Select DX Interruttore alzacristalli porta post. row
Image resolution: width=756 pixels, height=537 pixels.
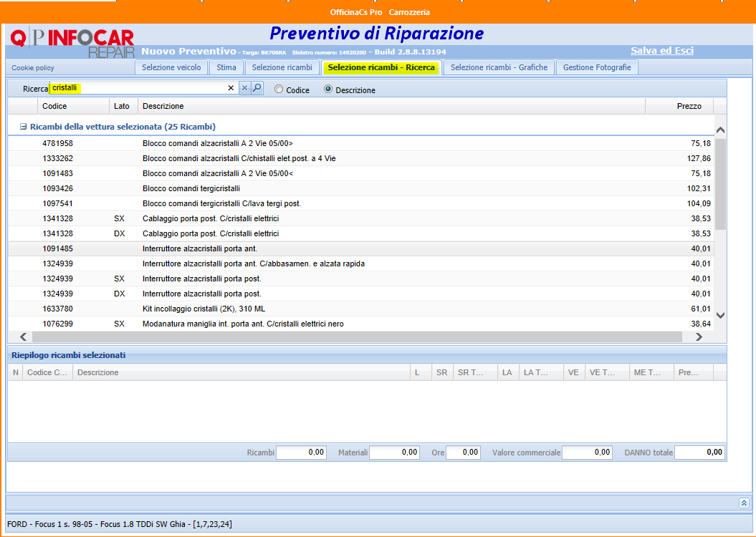point(360,294)
